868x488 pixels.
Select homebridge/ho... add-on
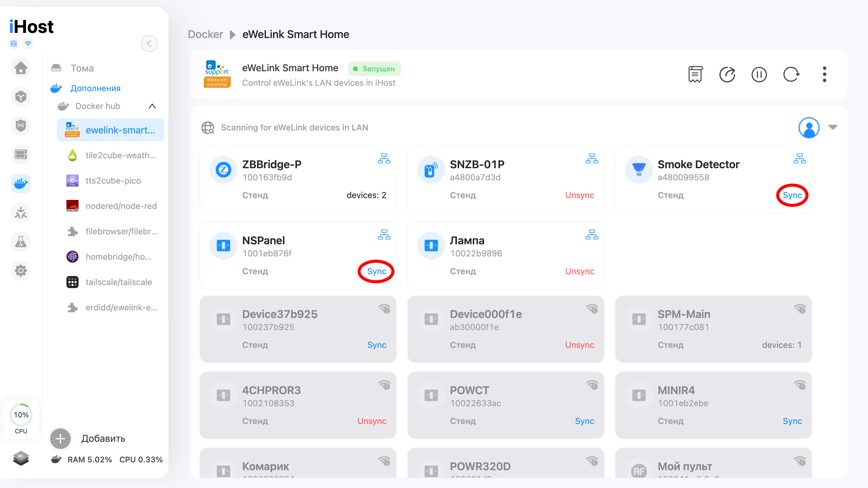[x=111, y=257]
